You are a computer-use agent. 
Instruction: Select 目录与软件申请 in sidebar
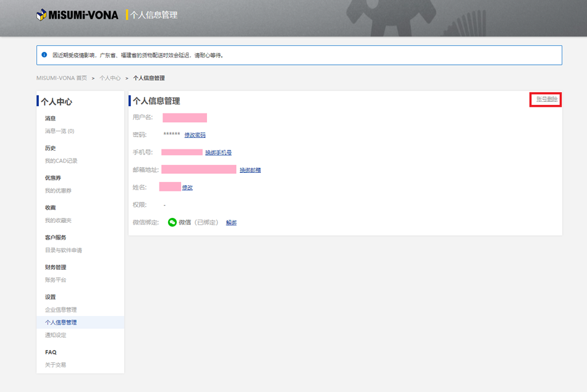tap(63, 250)
